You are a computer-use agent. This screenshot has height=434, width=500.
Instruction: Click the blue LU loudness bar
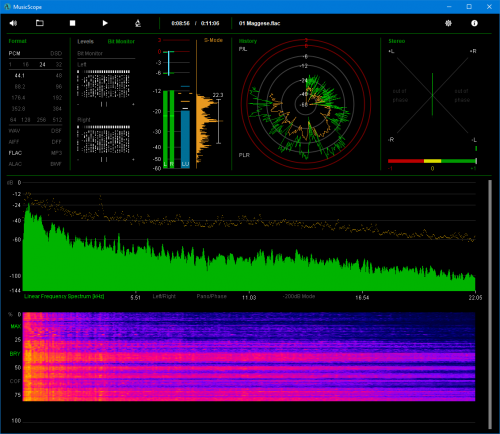[185, 139]
